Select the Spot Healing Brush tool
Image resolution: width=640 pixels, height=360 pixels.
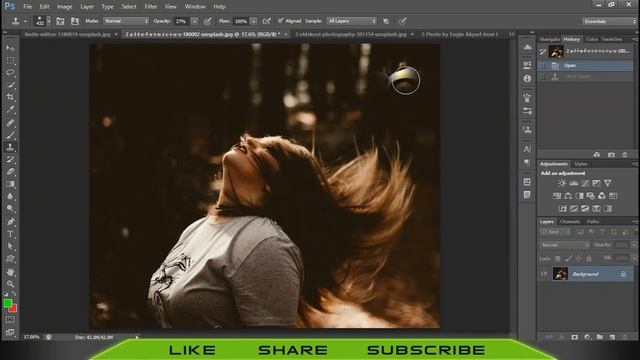(x=10, y=122)
